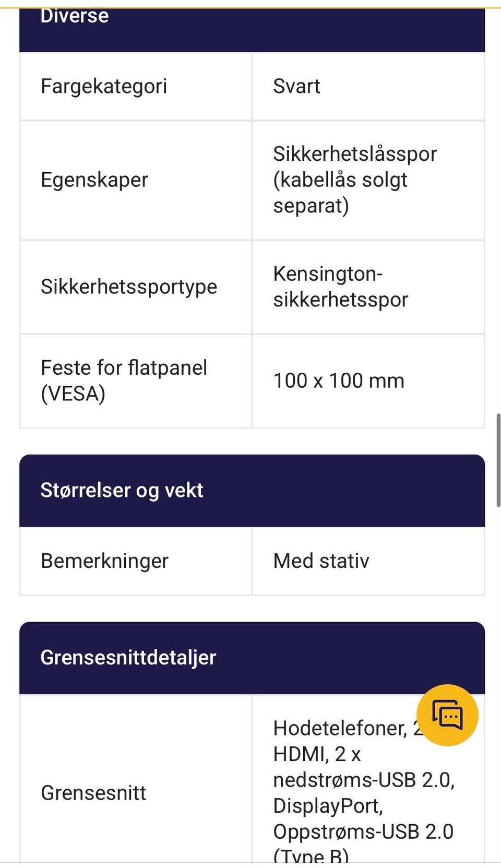The width and height of the screenshot is (501, 868).
Task: Tap the Hodetelefoner interface text
Action: click(339, 729)
